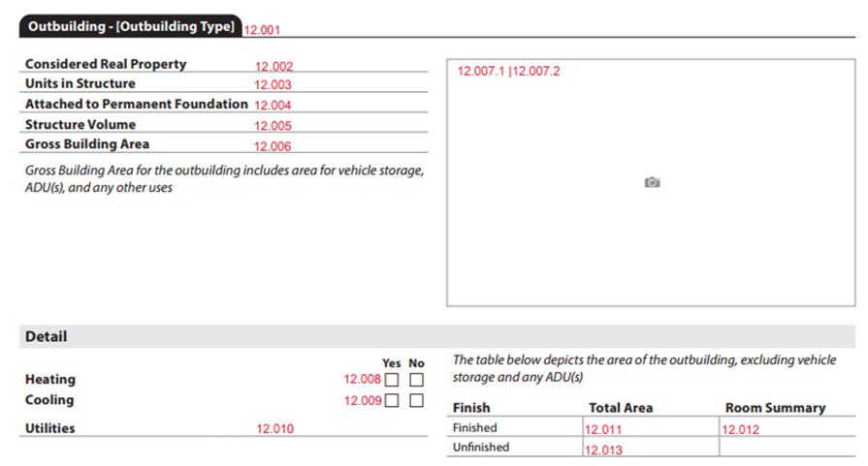
Task: Click the No column heading
Action: pos(416,363)
